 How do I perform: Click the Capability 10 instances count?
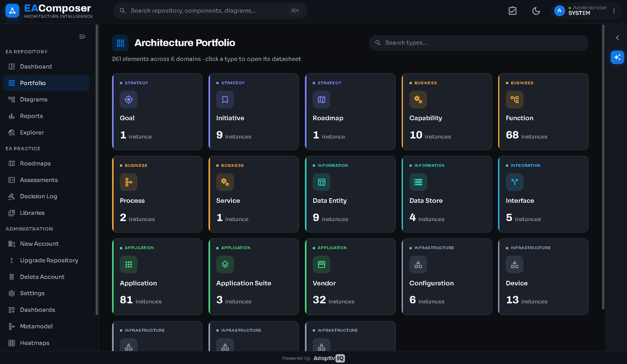click(x=430, y=135)
